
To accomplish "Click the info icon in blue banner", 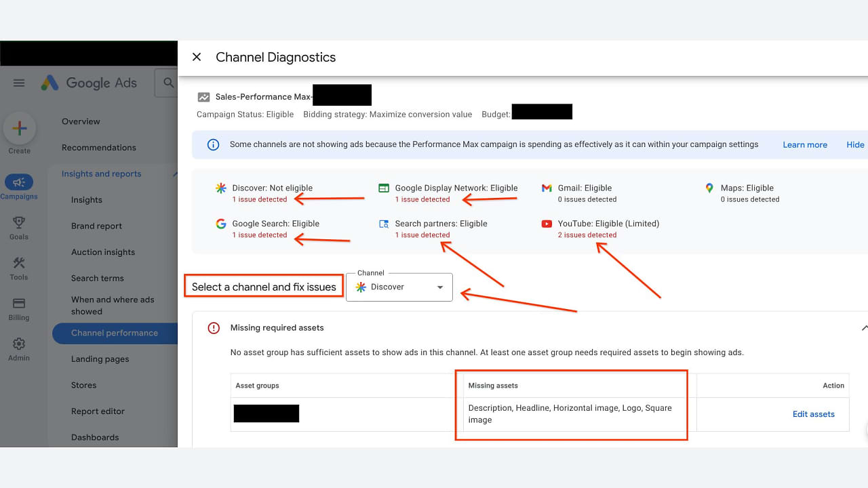I will click(x=213, y=144).
